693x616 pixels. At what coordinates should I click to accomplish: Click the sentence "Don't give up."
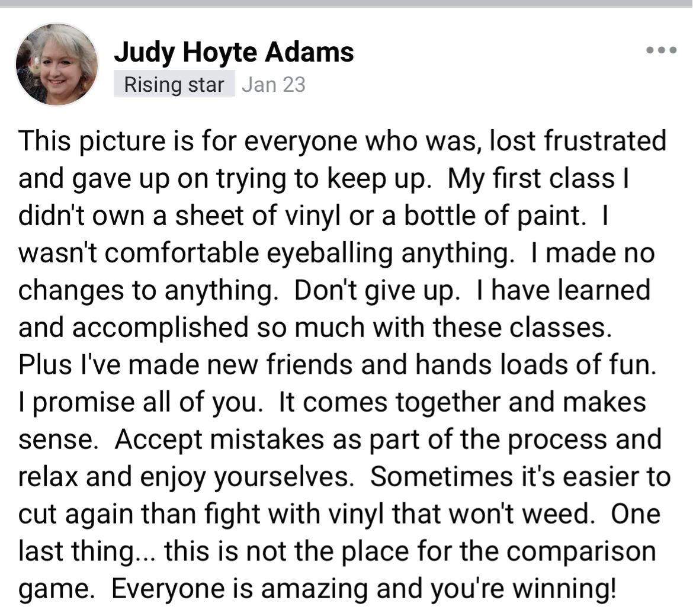click(374, 291)
